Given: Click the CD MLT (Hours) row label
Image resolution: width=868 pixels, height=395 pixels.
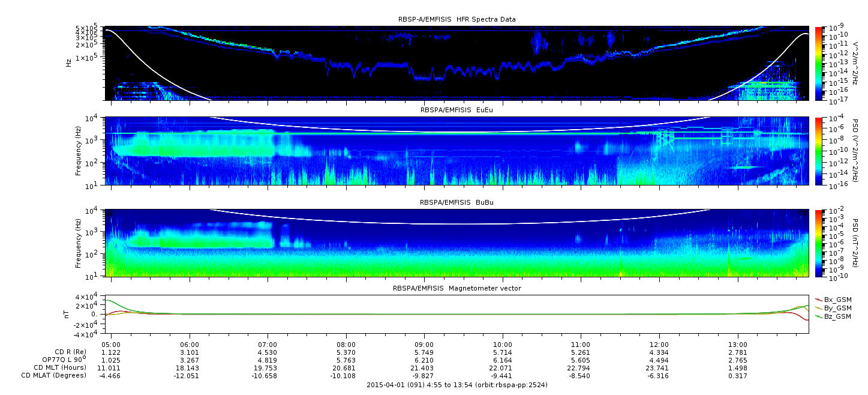Looking at the screenshot, I should pyautogui.click(x=60, y=367).
